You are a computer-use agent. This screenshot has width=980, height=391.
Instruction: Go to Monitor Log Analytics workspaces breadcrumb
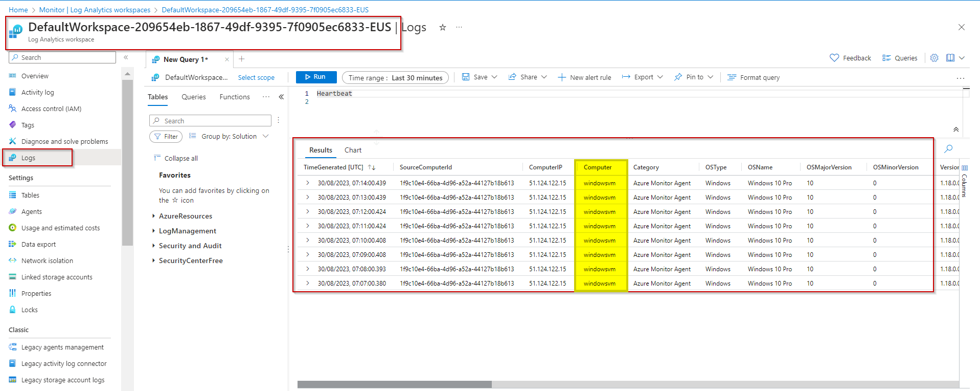(95, 10)
